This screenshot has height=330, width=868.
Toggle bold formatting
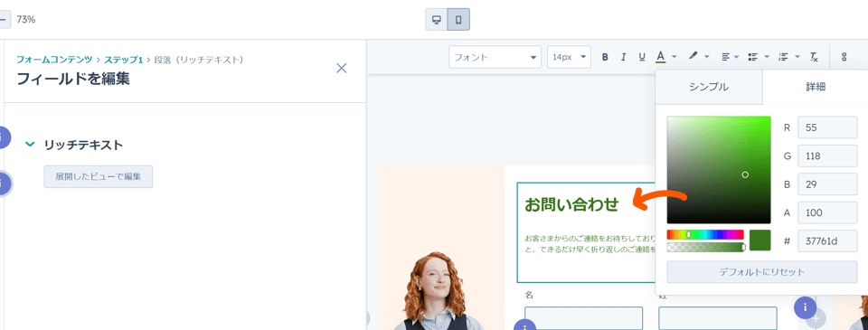click(x=605, y=57)
